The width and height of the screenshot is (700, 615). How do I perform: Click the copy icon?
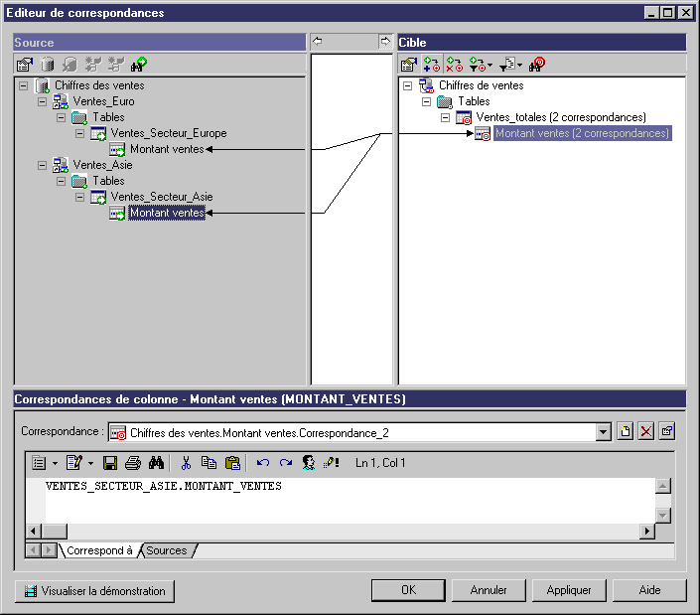click(209, 463)
